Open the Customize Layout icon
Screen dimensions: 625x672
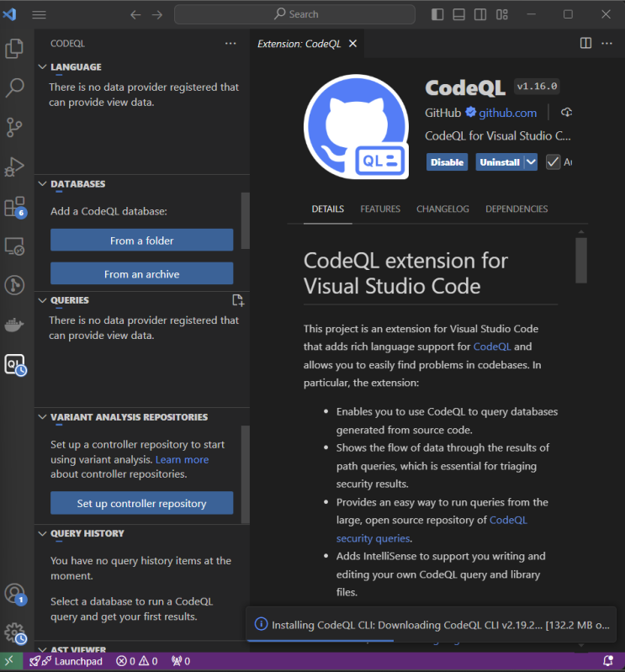(502, 14)
